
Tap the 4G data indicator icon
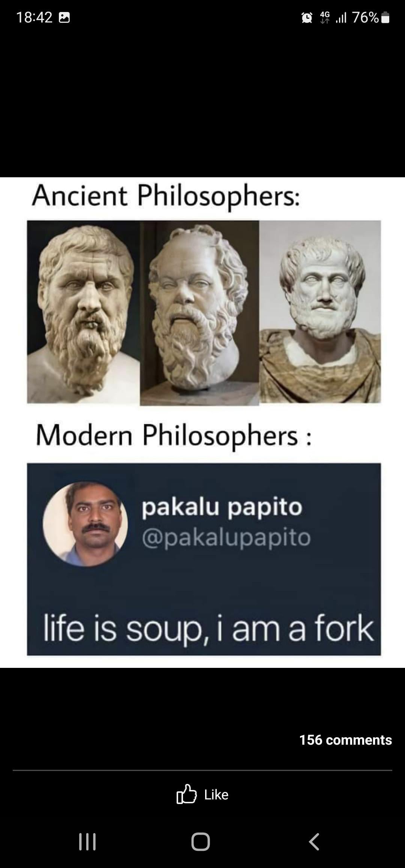(325, 17)
